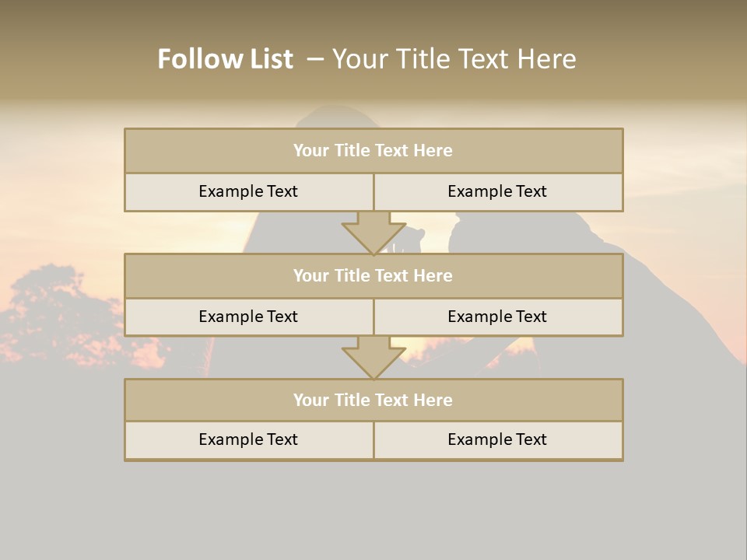Click divider between middle block's Example Text cells
The image size is (747, 560).
click(x=373, y=317)
